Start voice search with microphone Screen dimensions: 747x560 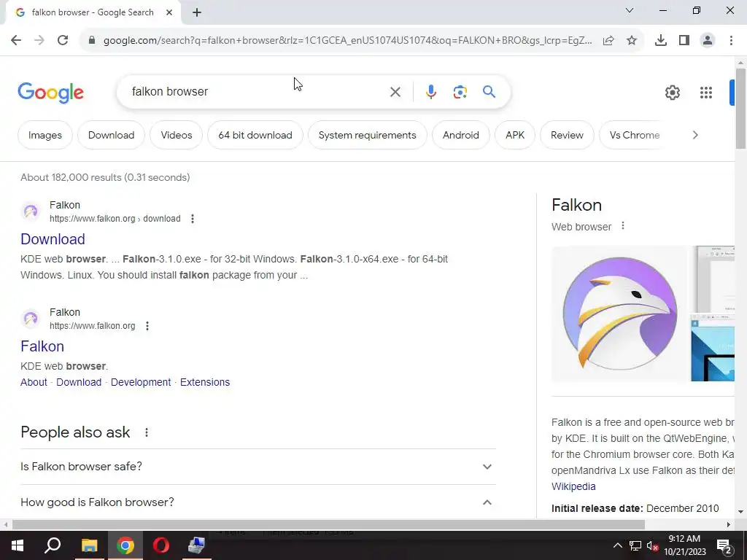430,92
